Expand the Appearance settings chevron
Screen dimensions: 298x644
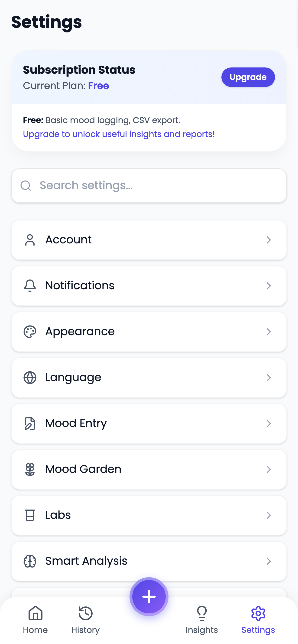(269, 332)
